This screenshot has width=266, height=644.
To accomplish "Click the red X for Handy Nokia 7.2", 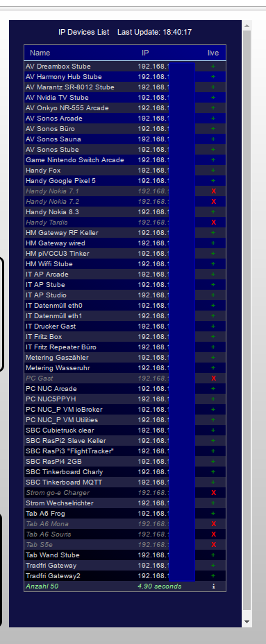I will point(213,201).
